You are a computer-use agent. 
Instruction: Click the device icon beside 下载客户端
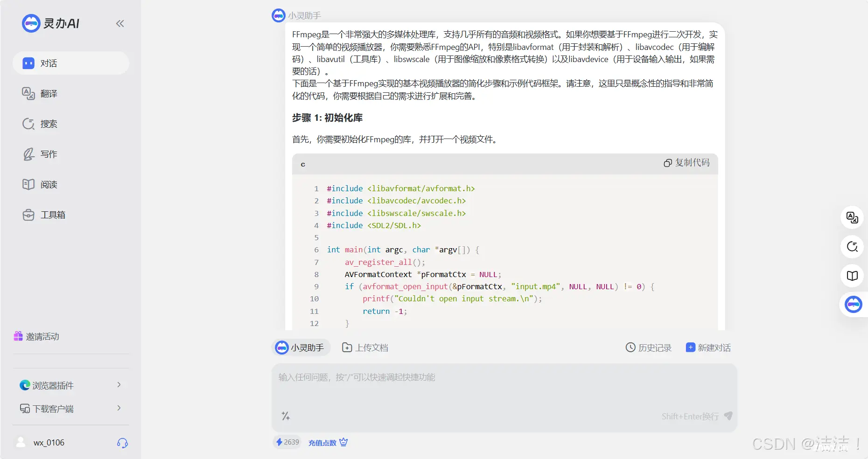pyautogui.click(x=25, y=409)
